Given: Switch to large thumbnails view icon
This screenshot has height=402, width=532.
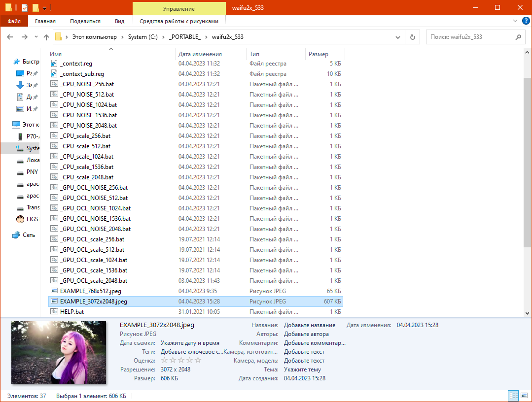Looking at the screenshot, I should click(x=524, y=396).
